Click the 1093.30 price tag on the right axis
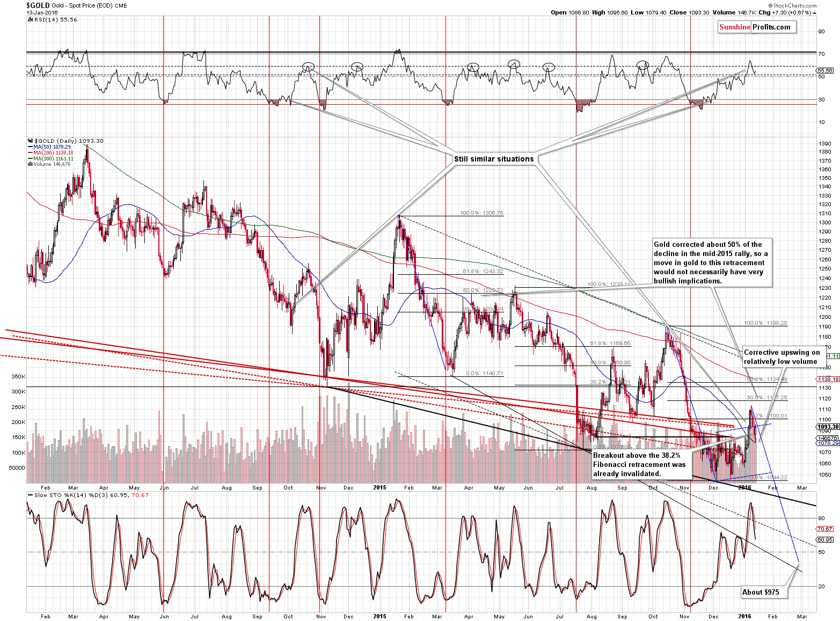The height and width of the screenshot is (621, 840). coord(828,427)
